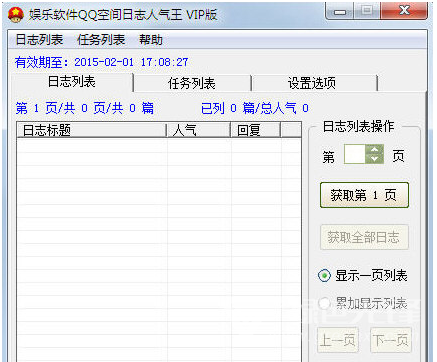Sort by the 日志标题 column header

[x=91, y=130]
